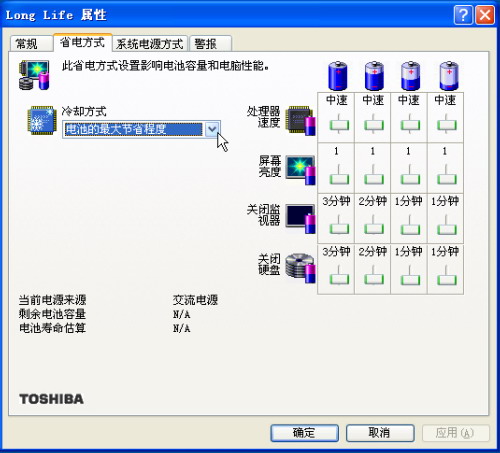The image size is (500, 453).
Task: Close the Long Life 属性 dialog
Action: pyautogui.click(x=485, y=15)
